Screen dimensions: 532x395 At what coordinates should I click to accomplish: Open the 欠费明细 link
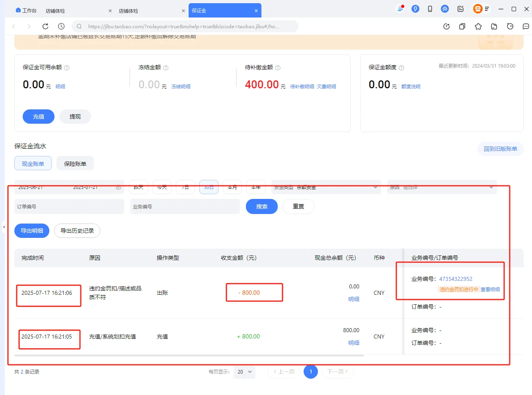[327, 86]
